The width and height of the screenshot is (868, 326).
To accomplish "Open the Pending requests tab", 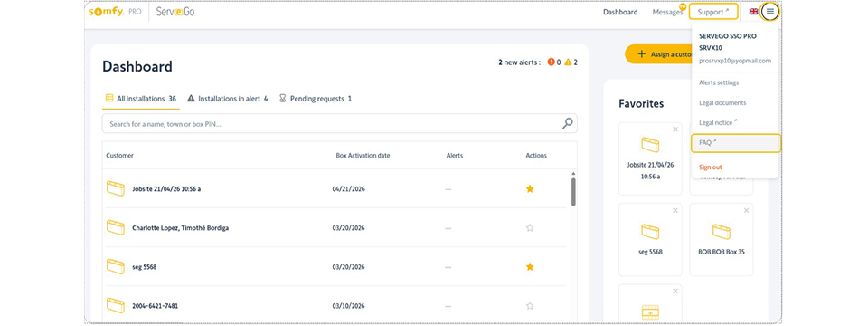I will pyautogui.click(x=316, y=99).
